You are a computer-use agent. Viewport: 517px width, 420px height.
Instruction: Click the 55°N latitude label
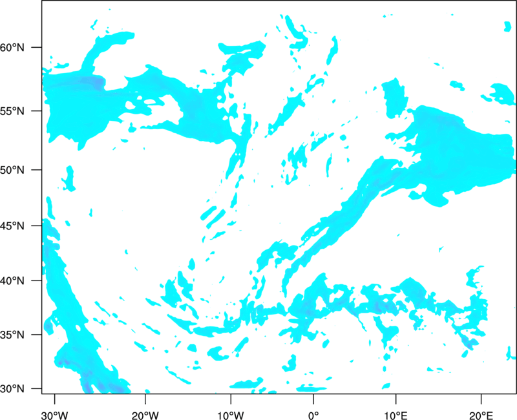click(x=12, y=111)
